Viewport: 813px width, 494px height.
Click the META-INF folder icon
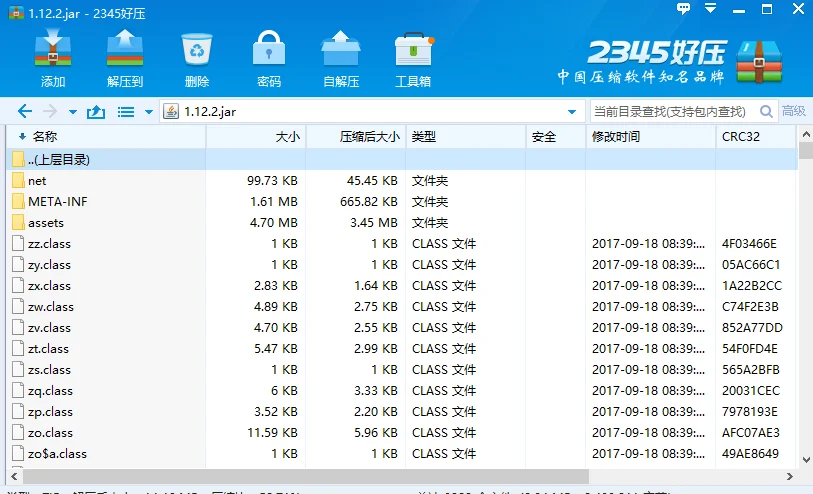click(x=18, y=201)
